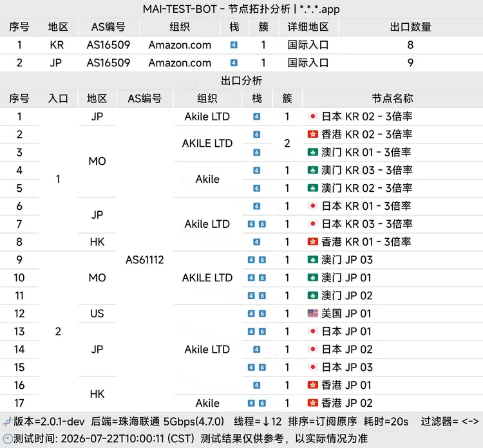Click the Japan flag for 日本 JP 03
This screenshot has width=483, height=448.
click(312, 368)
